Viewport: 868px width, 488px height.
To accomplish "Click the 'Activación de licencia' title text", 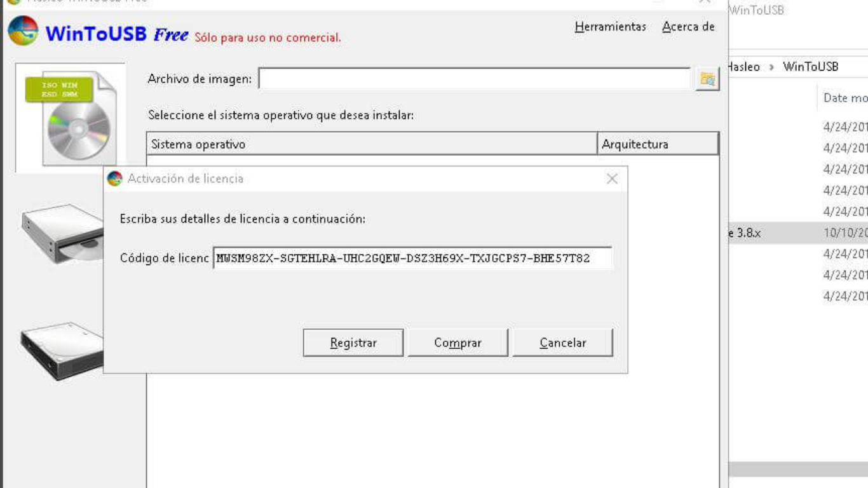I will tap(186, 179).
